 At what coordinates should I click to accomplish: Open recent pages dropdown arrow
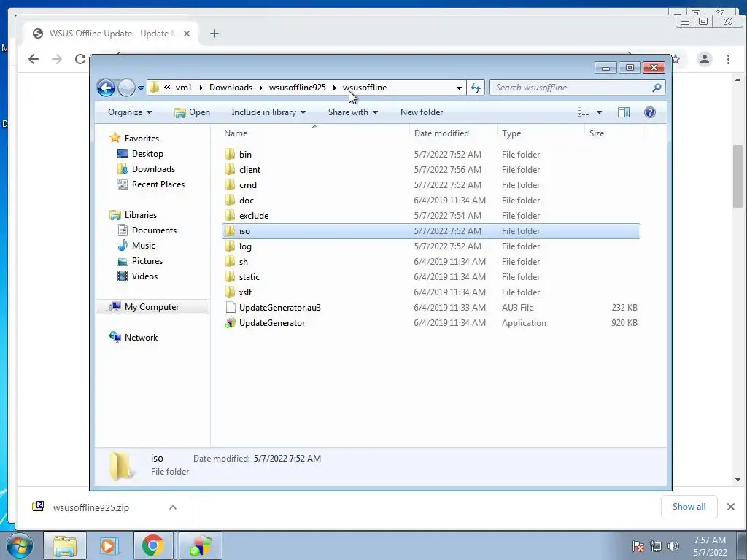(x=141, y=88)
